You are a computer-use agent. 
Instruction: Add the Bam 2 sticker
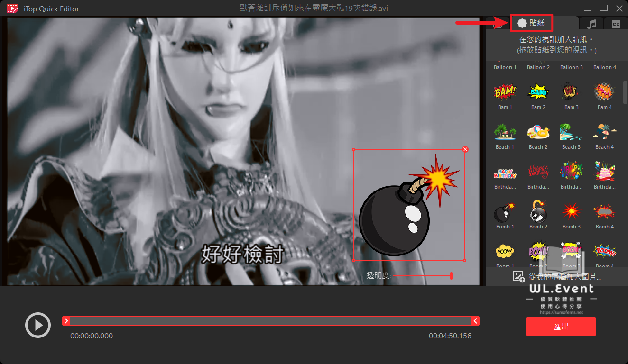point(538,92)
